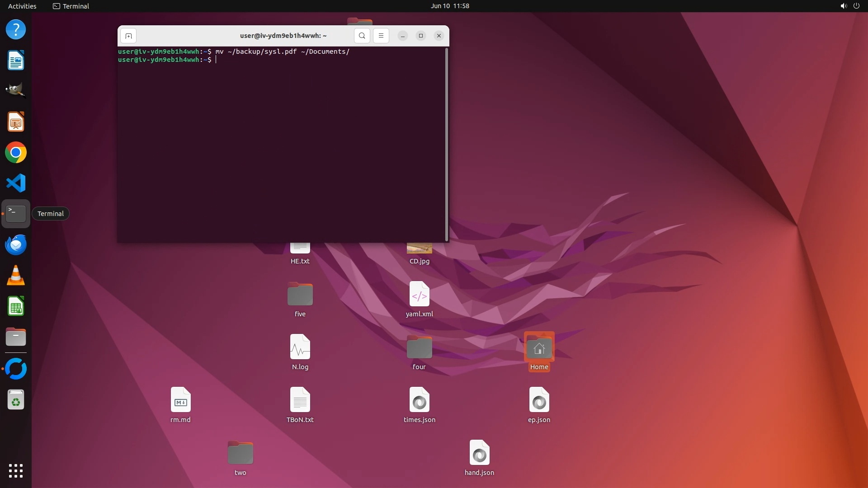Open the Trash from the dock
This screenshot has height=488, width=868.
(16, 400)
